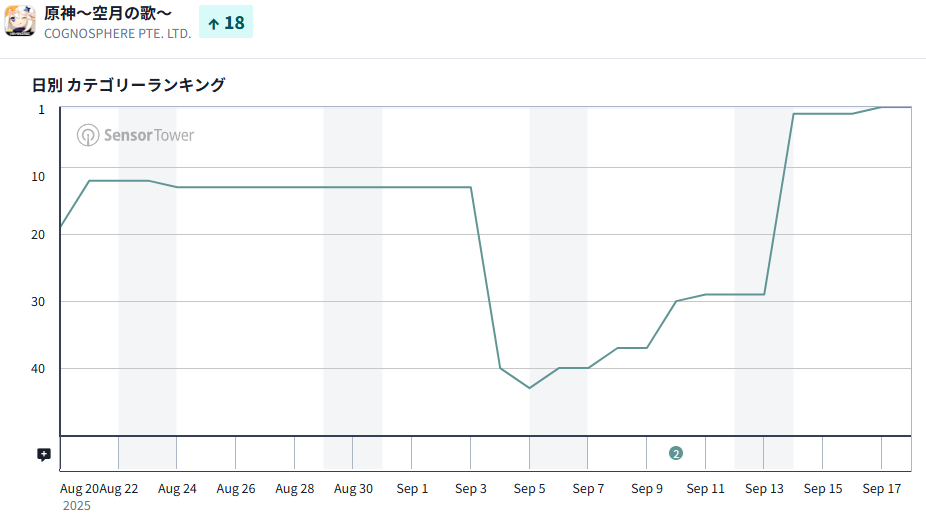Open the event marker numbered 2
926x522 pixels.
click(676, 453)
